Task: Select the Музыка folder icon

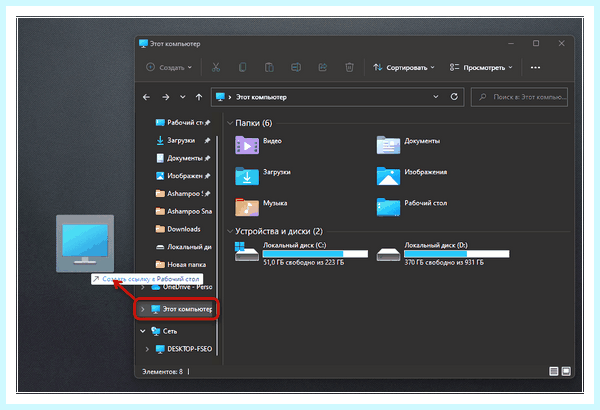Action: [x=247, y=207]
